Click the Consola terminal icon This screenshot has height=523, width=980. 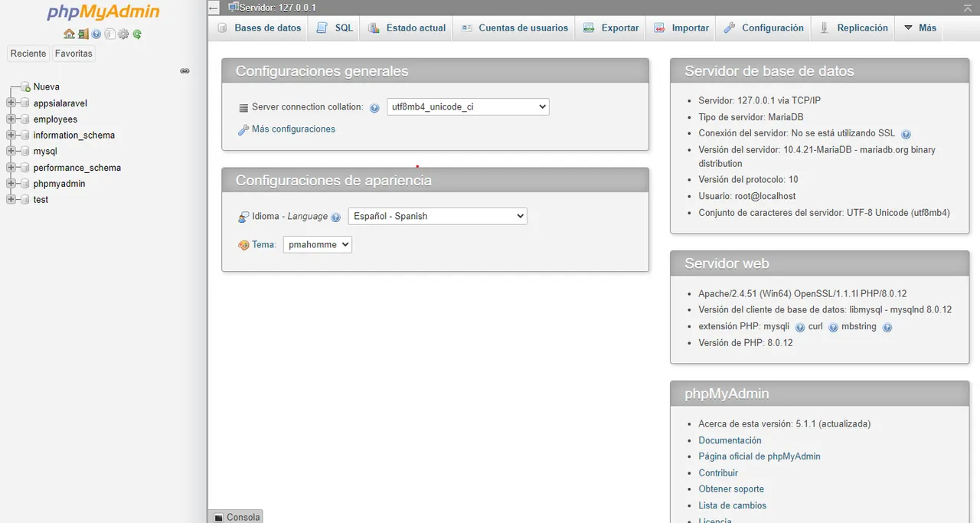click(218, 518)
